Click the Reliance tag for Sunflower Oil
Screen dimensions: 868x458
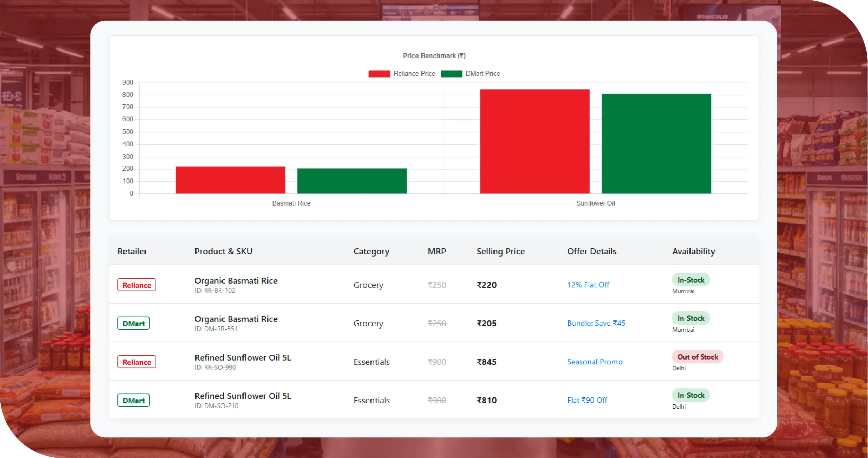pos(136,362)
